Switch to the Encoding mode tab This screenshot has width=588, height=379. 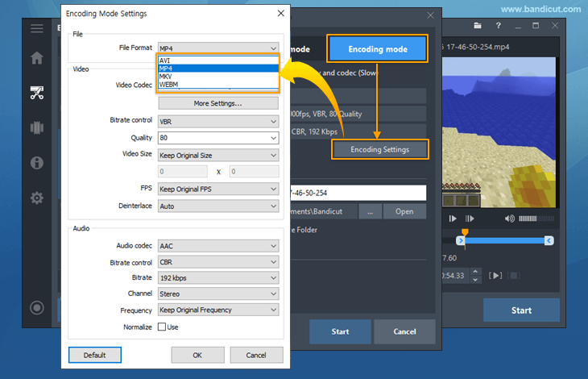[x=378, y=49]
